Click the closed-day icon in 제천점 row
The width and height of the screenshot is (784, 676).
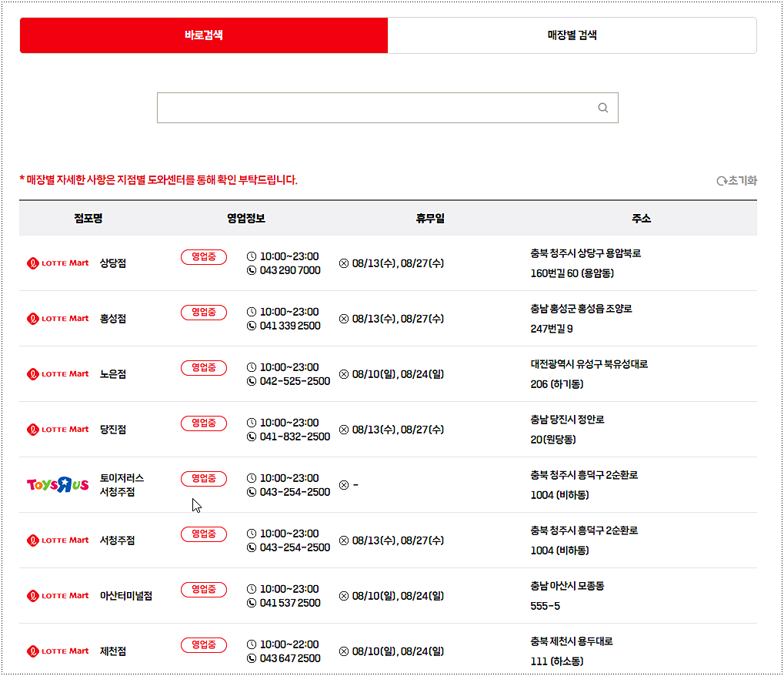(344, 652)
